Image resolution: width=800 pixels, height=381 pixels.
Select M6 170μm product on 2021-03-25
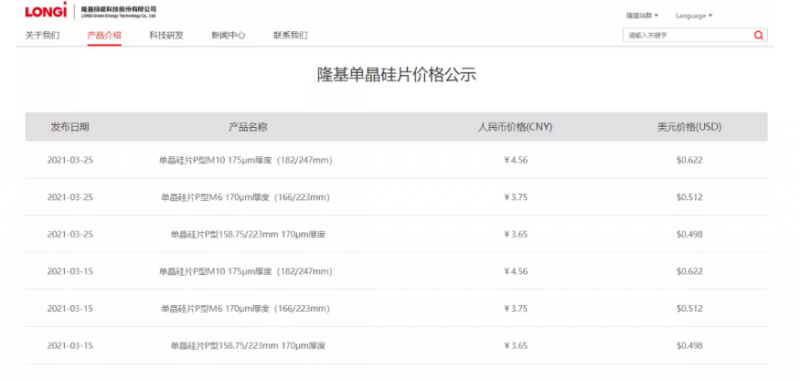(x=245, y=197)
